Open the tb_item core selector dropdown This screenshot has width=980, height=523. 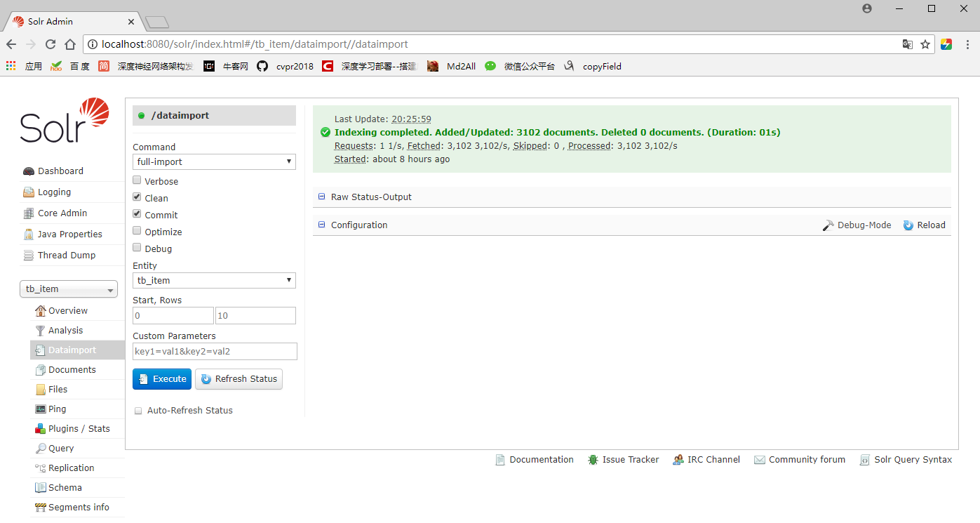[x=69, y=289]
